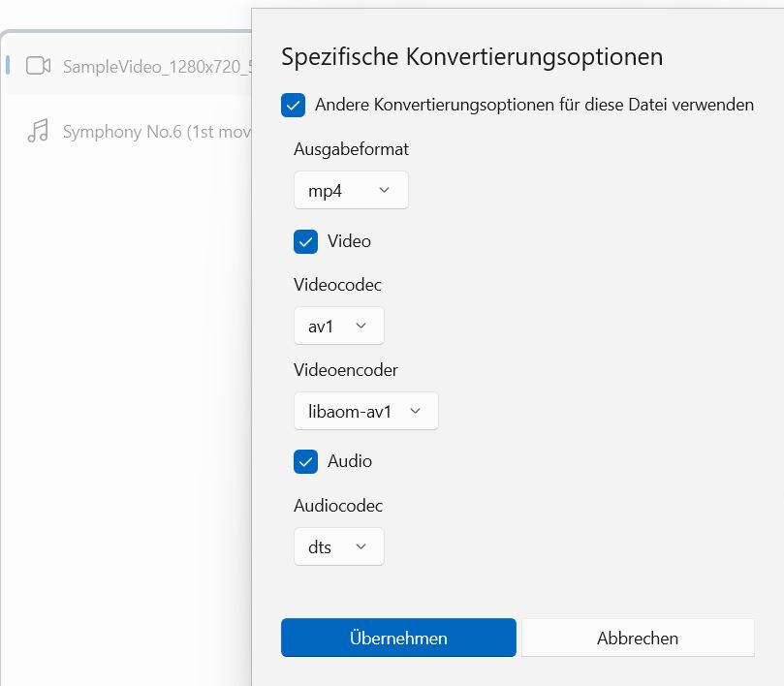
Task: Expand the Audiocodec dropdown showing dts
Action: [x=338, y=546]
